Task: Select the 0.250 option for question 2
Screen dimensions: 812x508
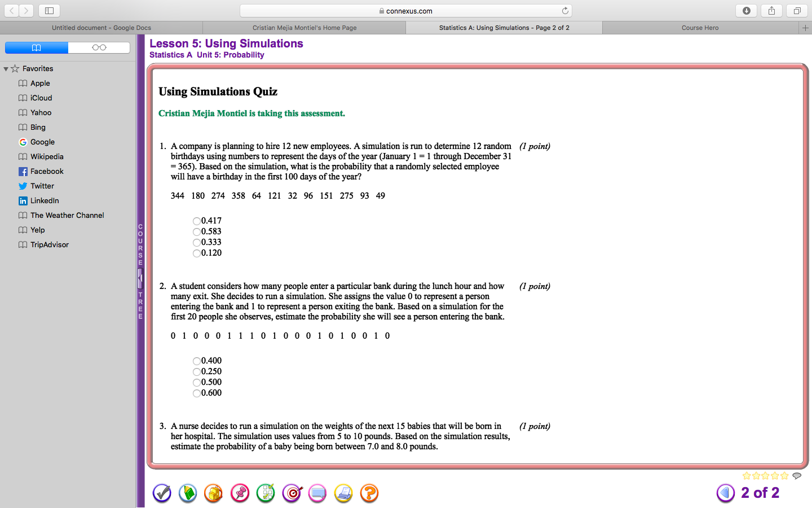Action: click(x=196, y=371)
